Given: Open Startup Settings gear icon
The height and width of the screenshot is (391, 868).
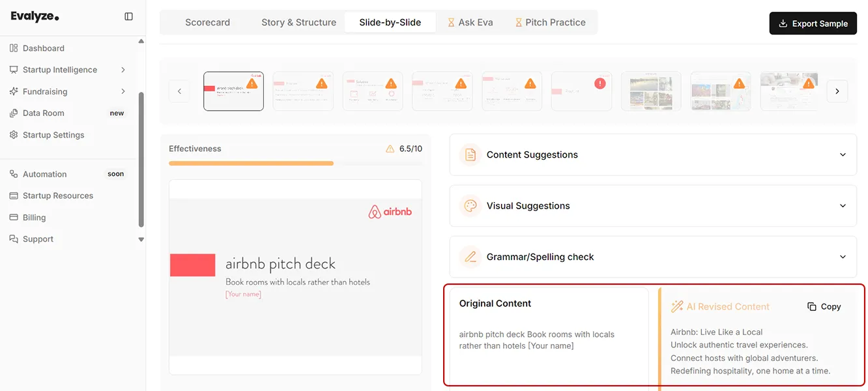Looking at the screenshot, I should (14, 135).
